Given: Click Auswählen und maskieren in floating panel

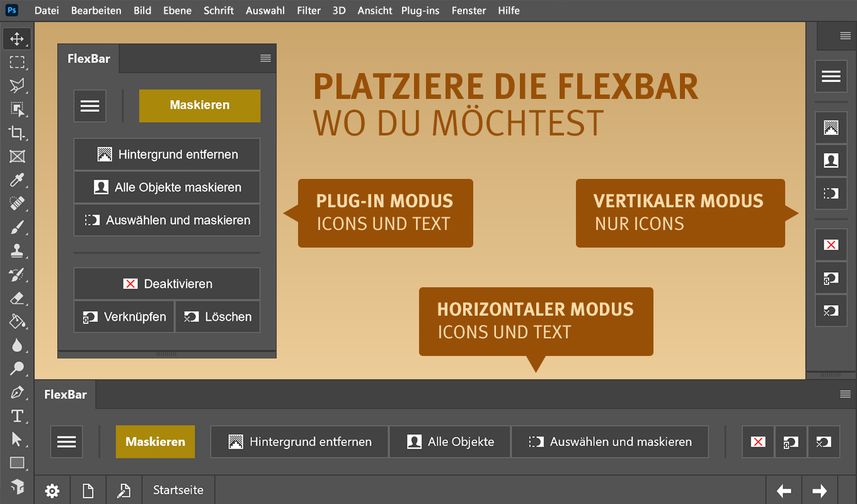Looking at the screenshot, I should click(167, 220).
